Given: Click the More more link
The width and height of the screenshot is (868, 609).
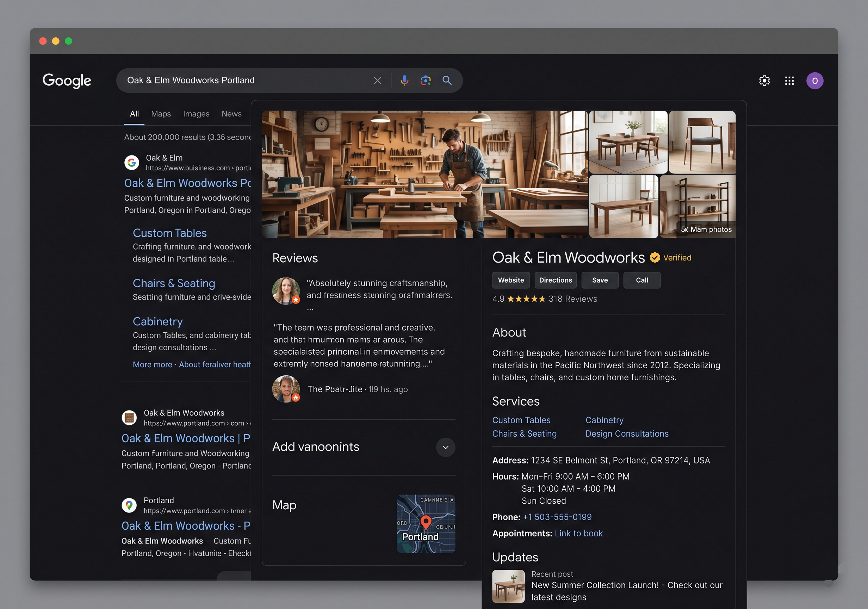Looking at the screenshot, I should click(x=152, y=365).
